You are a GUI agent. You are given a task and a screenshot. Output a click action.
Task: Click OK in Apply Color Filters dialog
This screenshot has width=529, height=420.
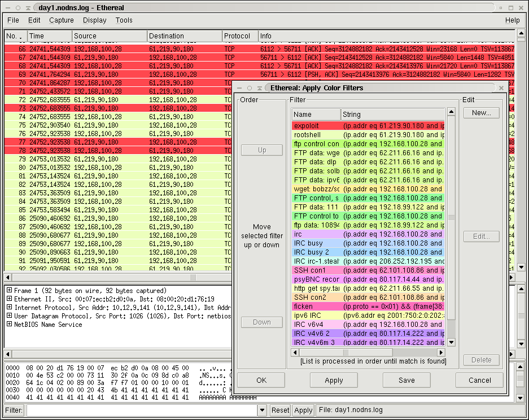261,380
